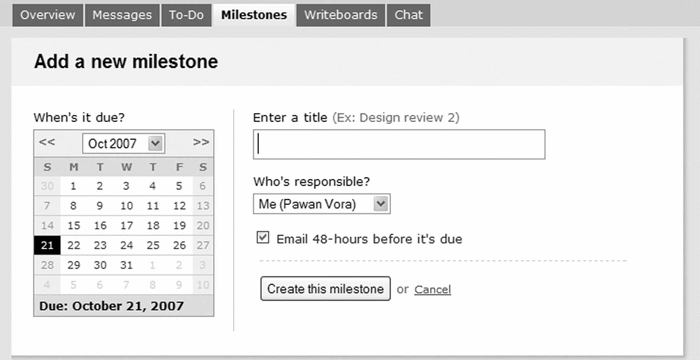Select highlighted date 21 in calendar
Screen dimensions: 700x360
pyautogui.click(x=47, y=245)
